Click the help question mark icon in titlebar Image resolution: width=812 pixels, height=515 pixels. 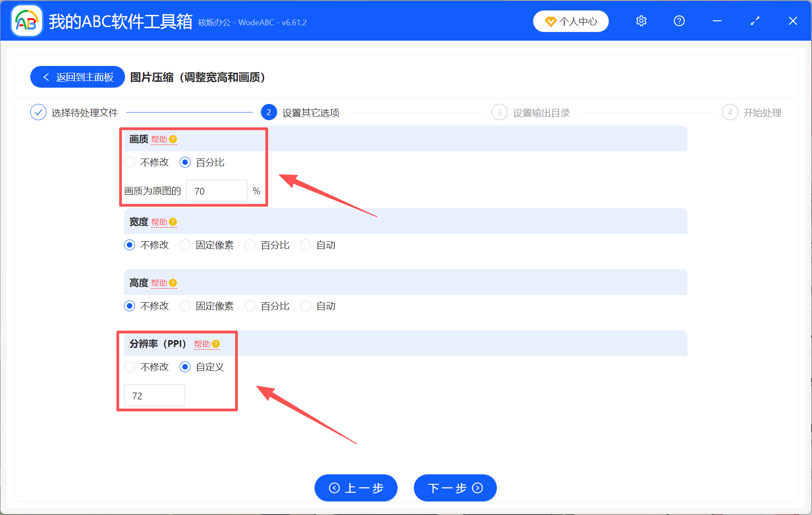(679, 21)
